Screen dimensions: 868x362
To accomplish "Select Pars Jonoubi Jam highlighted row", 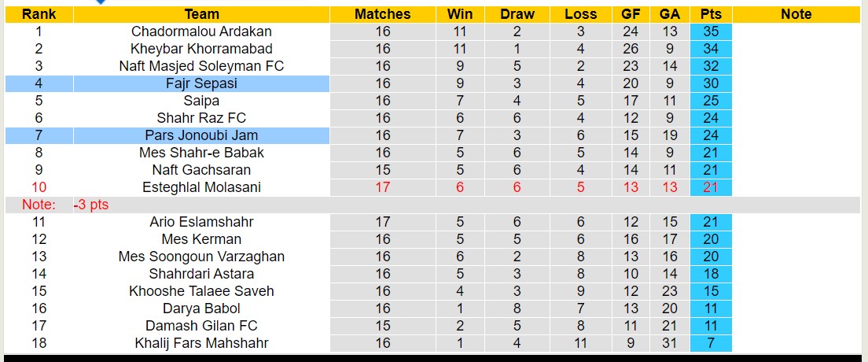I will [x=201, y=135].
